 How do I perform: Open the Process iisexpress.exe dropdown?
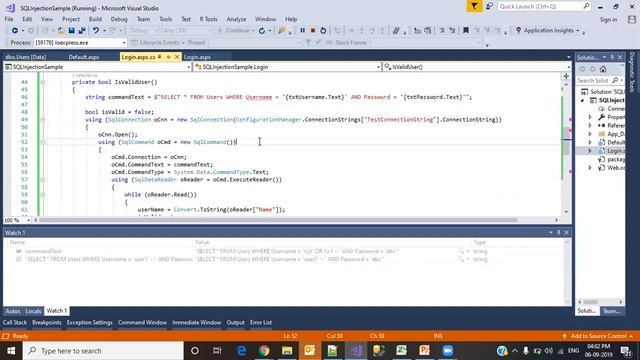(x=124, y=42)
